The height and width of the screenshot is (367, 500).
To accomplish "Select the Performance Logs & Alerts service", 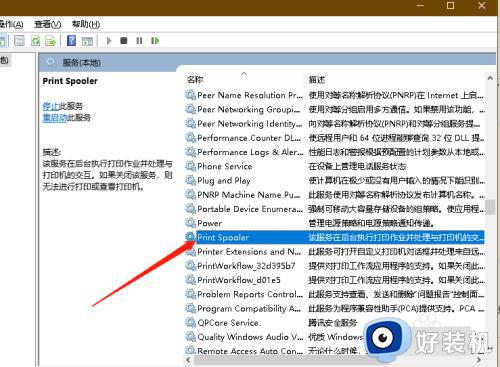I will [335, 152].
